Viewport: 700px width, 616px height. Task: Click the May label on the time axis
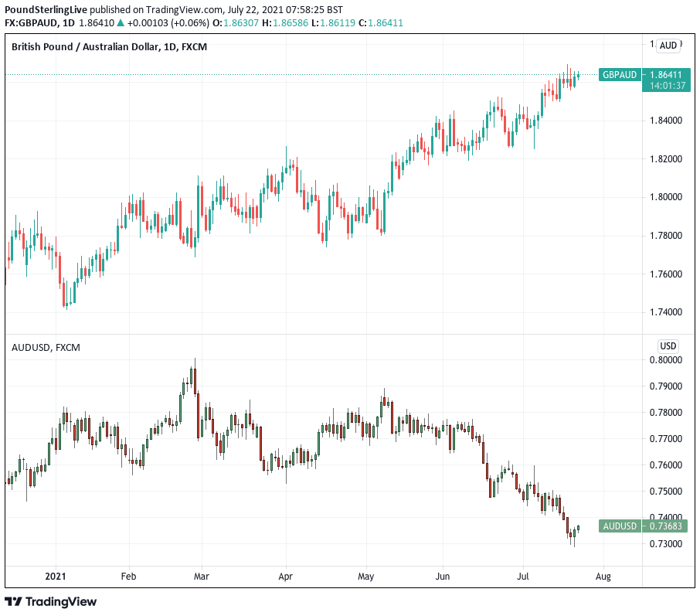coord(366,576)
